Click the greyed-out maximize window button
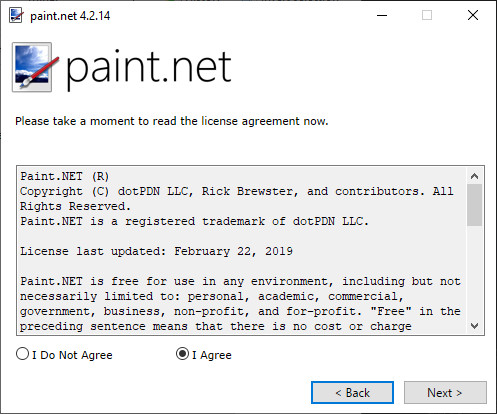This screenshot has height=414, width=497. pyautogui.click(x=427, y=15)
